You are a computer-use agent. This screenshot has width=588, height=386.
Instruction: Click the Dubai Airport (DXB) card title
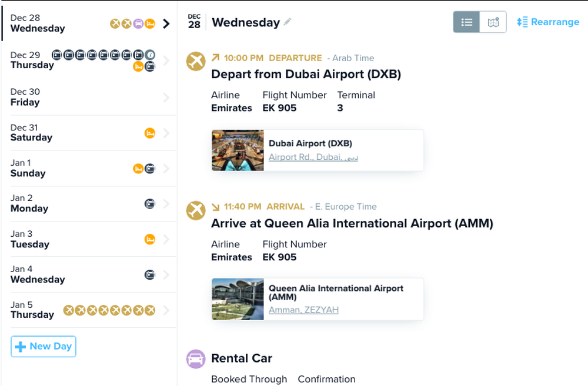tap(310, 143)
